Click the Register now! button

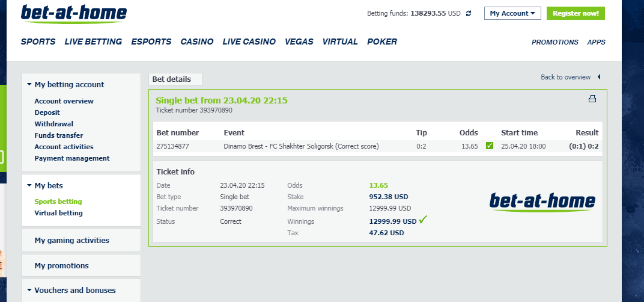tap(576, 13)
